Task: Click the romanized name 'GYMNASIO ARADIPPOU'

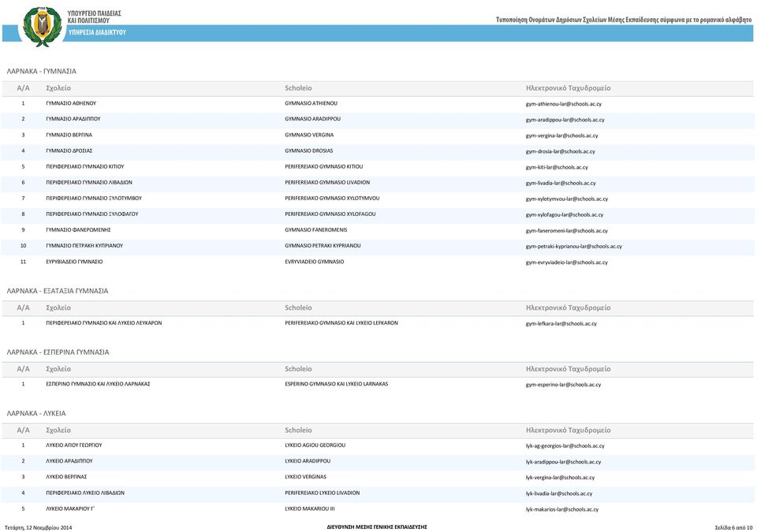Action: point(312,119)
